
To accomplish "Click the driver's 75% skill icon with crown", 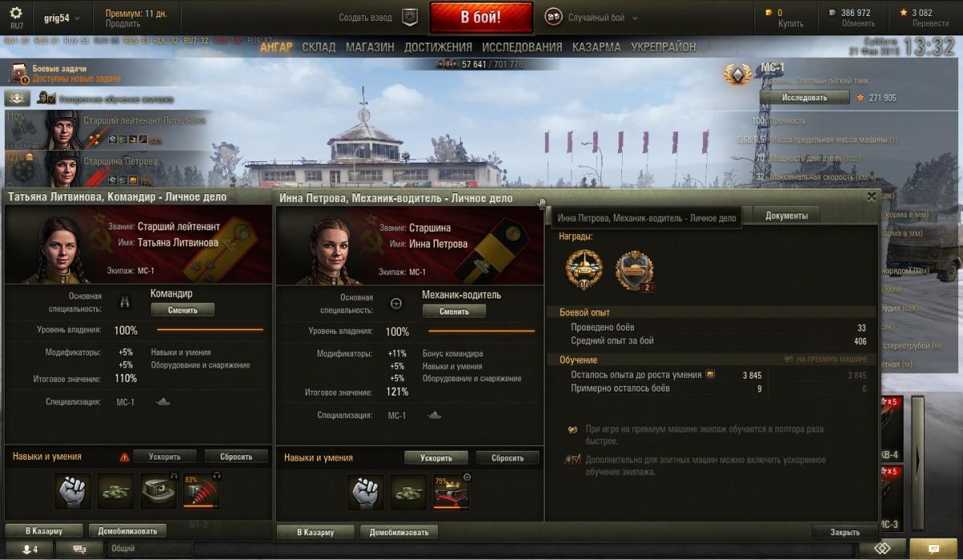I will [x=452, y=492].
